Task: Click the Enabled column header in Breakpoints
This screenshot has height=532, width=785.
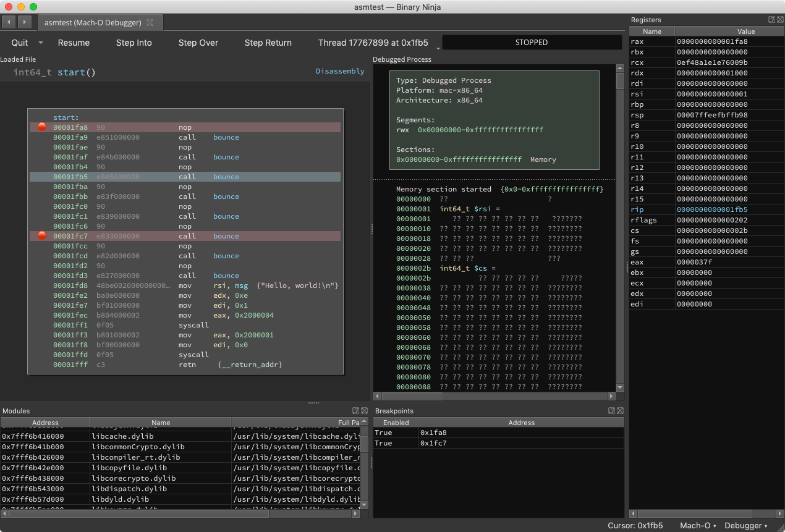Action: (x=396, y=423)
